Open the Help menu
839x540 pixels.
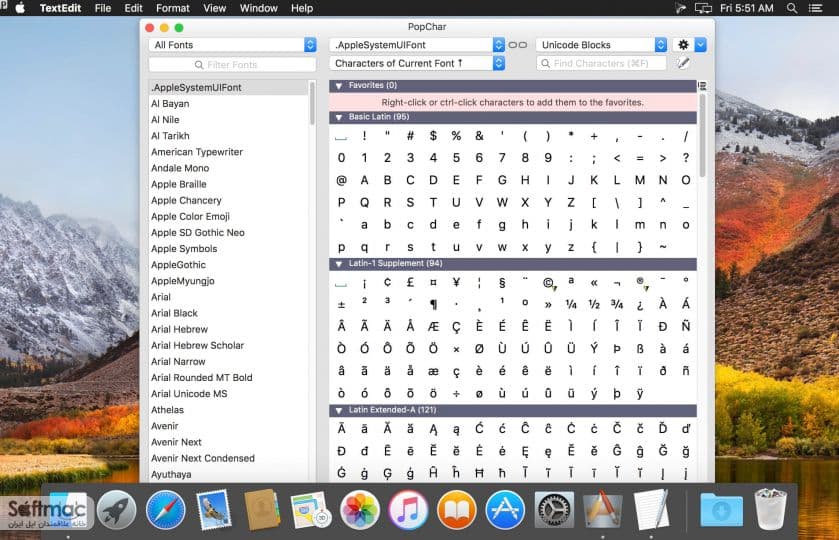(302, 8)
